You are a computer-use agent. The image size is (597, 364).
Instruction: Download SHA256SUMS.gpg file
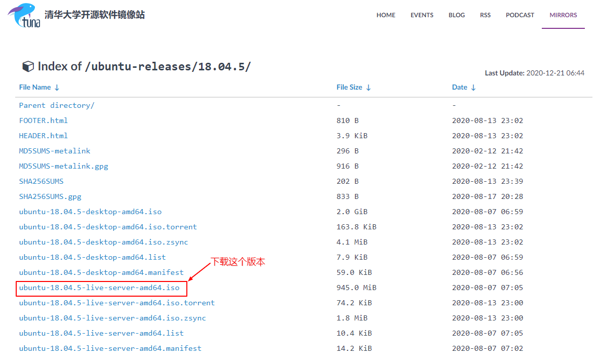pos(50,197)
